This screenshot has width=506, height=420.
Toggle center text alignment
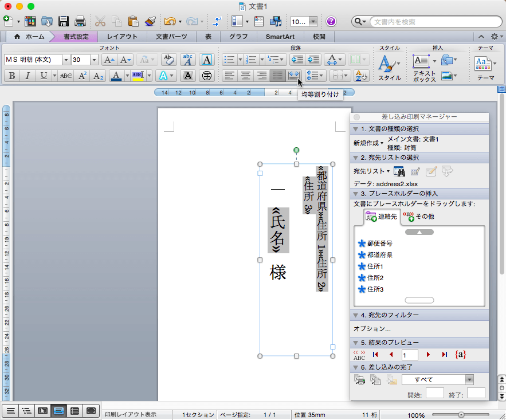pyautogui.click(x=245, y=76)
